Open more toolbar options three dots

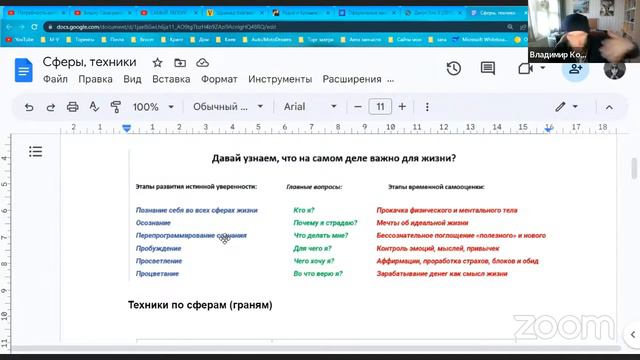pyautogui.click(x=427, y=107)
